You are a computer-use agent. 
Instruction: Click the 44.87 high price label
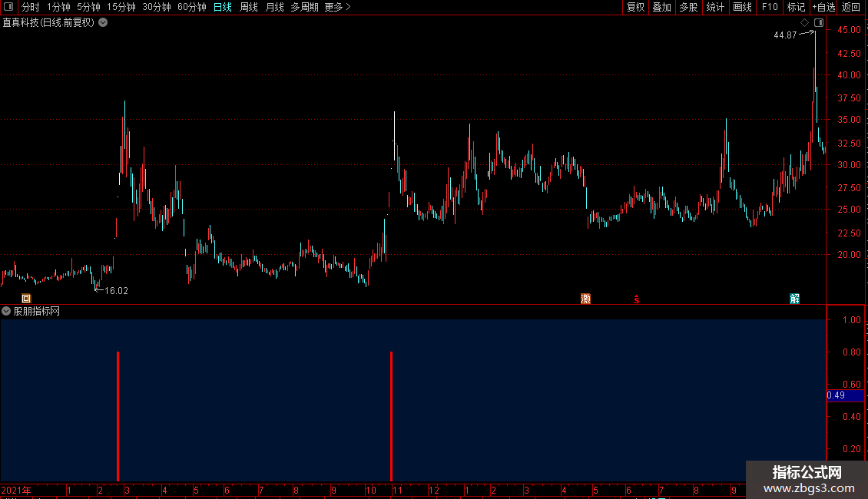(785, 35)
